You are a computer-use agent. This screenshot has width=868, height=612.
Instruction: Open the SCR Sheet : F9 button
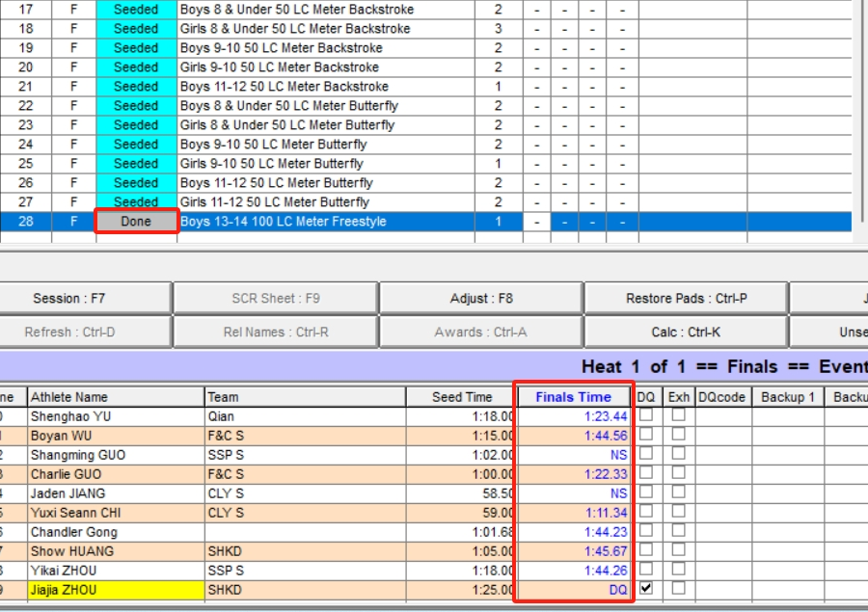coord(275,299)
